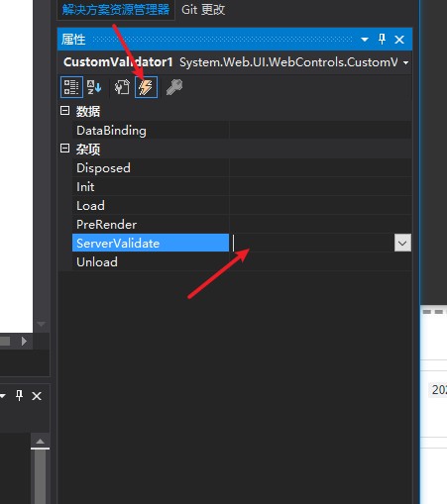This screenshot has width=447, height=504.
Task: Show Properties view using wrench page icon
Action: tap(122, 87)
